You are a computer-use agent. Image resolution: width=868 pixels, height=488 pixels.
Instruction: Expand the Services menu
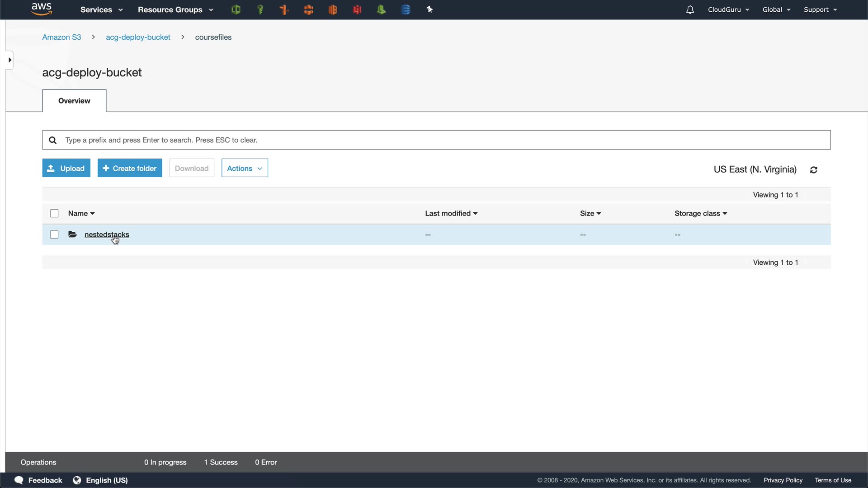(101, 9)
